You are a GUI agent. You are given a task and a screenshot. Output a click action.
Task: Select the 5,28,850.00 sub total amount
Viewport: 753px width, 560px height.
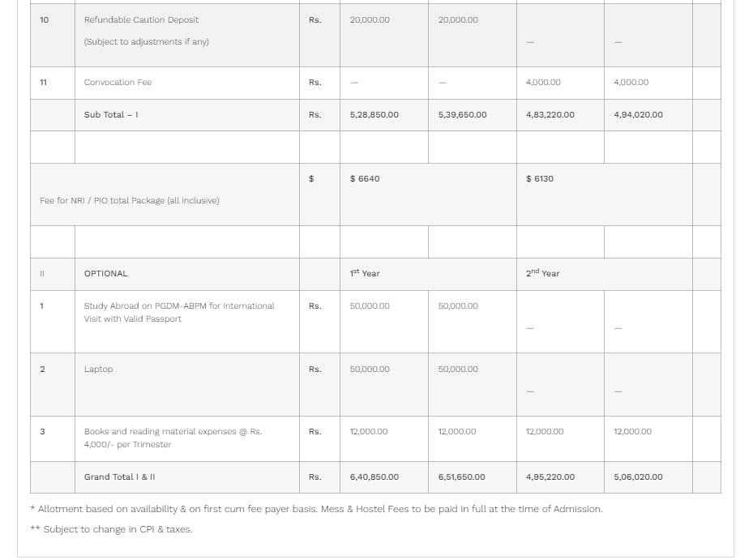[374, 115]
